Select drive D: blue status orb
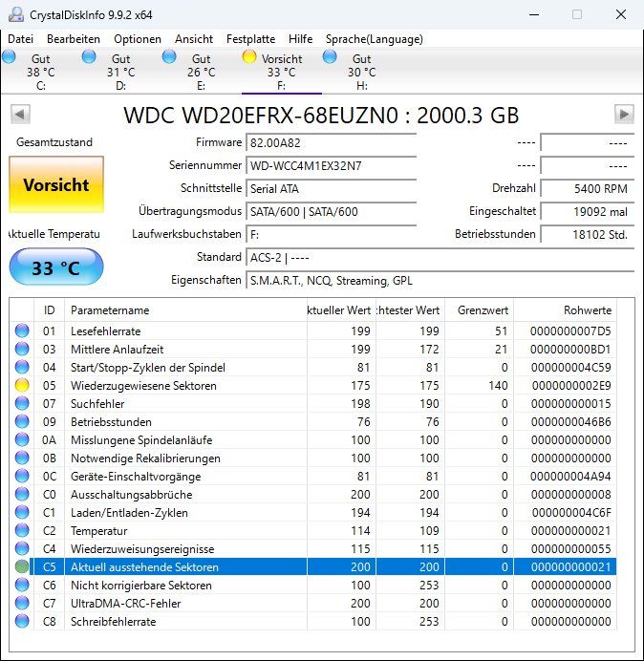This screenshot has height=661, width=644. click(89, 56)
